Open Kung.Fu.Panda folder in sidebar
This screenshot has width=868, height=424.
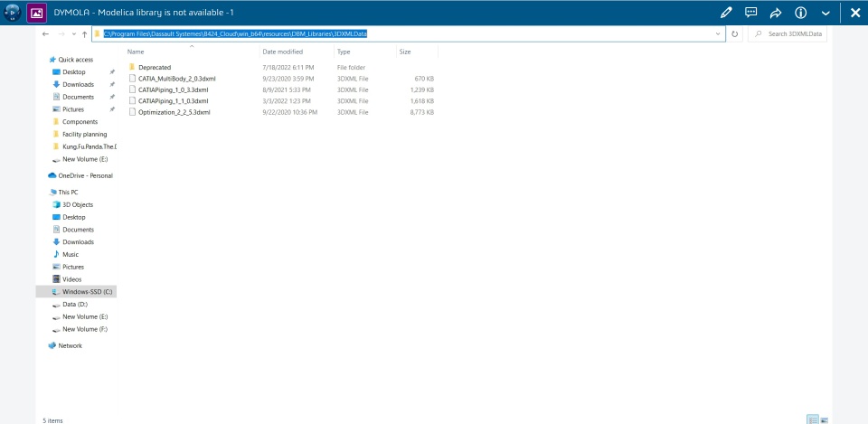pos(90,146)
